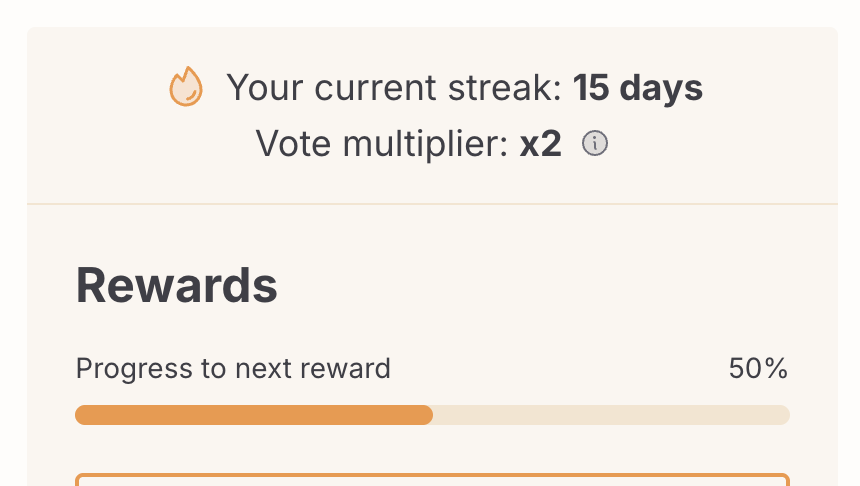The width and height of the screenshot is (860, 486).
Task: Click the divider line above Rewards
Action: (432, 204)
